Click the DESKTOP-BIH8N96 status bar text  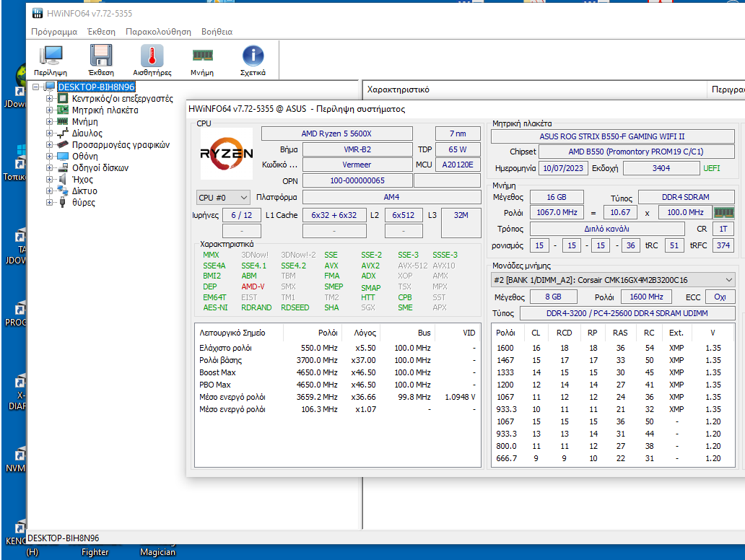click(x=64, y=538)
